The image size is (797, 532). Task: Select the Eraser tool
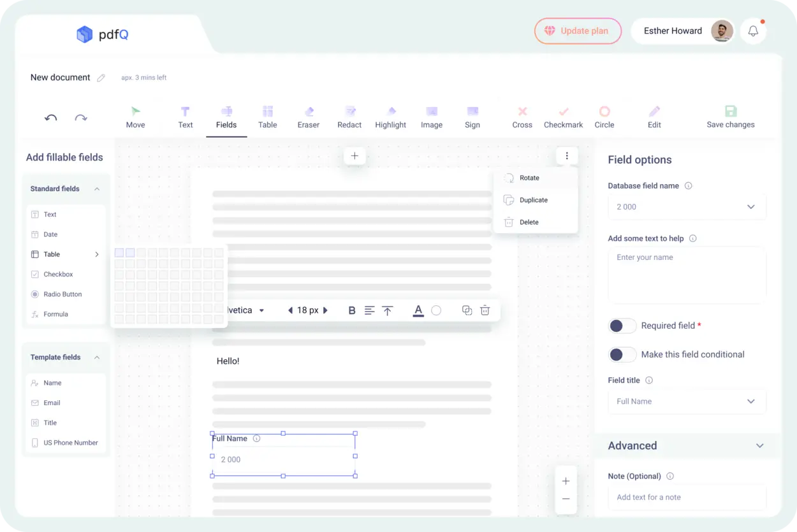coord(308,117)
